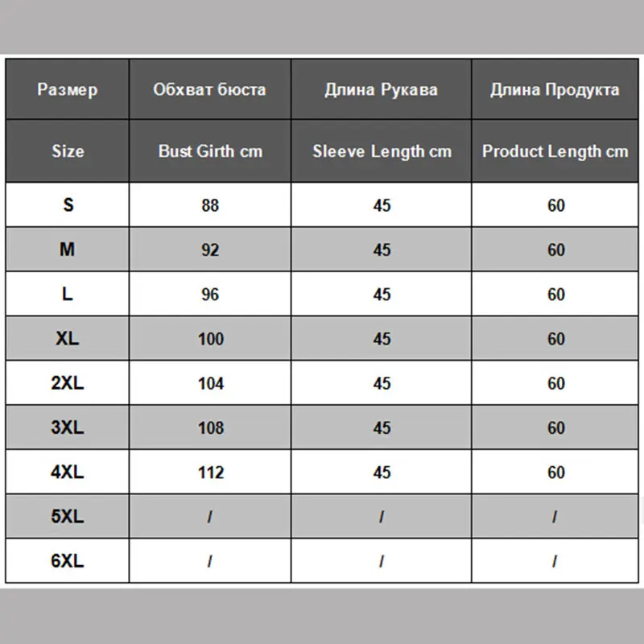Click the 4XL size label
The image size is (644, 644).
[68, 472]
